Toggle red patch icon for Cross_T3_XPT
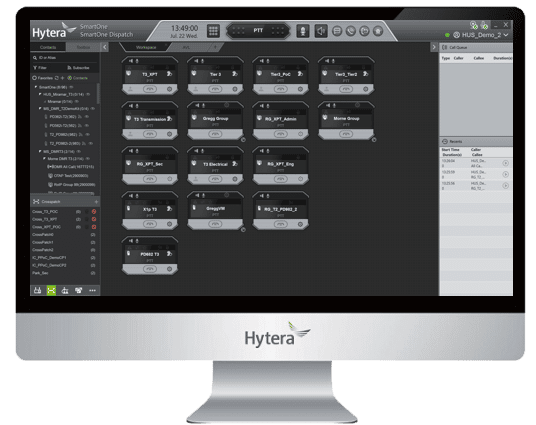Screen dimensions: 536x425 tap(94, 219)
